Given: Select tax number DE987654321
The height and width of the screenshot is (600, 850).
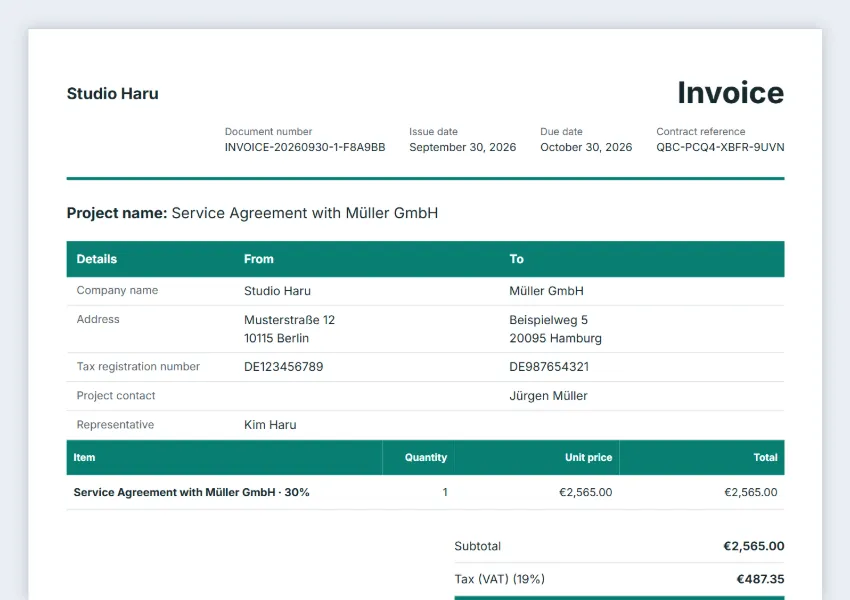Looking at the screenshot, I should [x=549, y=367].
